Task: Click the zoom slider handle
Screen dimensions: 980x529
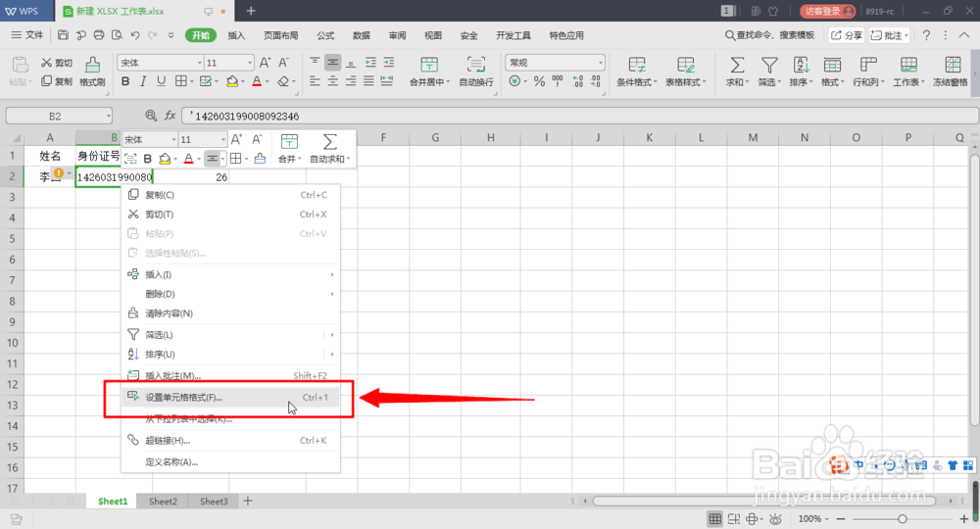Action: 902,519
